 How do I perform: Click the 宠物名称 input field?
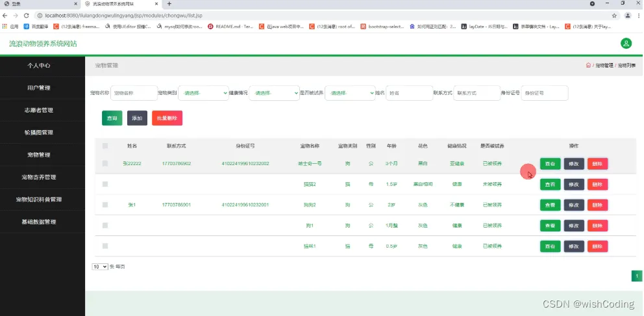tap(134, 93)
